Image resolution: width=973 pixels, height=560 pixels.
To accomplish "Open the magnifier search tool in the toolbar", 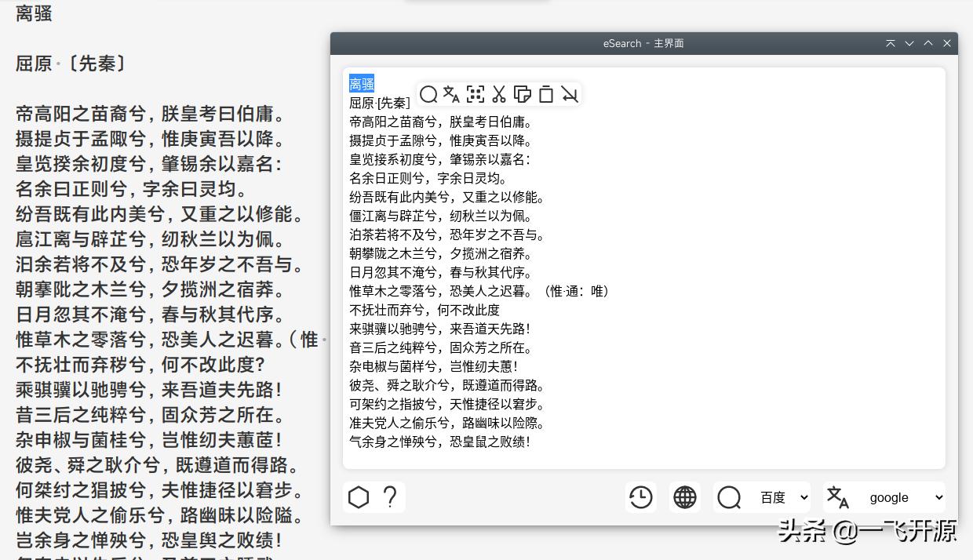I will (x=428, y=95).
